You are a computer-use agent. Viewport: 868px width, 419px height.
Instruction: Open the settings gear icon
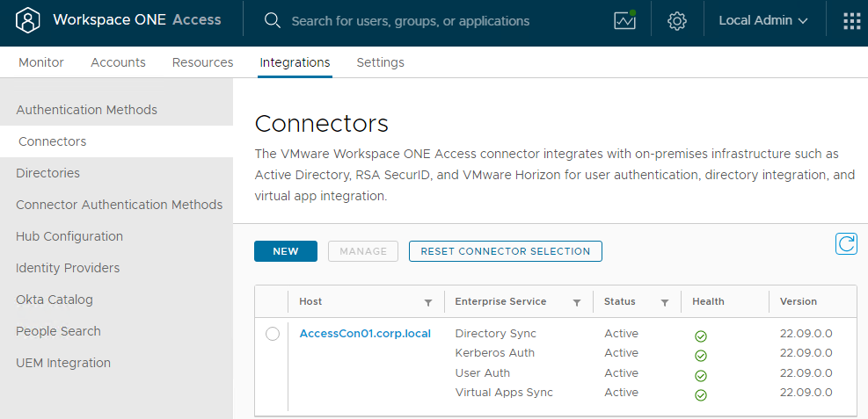click(677, 21)
